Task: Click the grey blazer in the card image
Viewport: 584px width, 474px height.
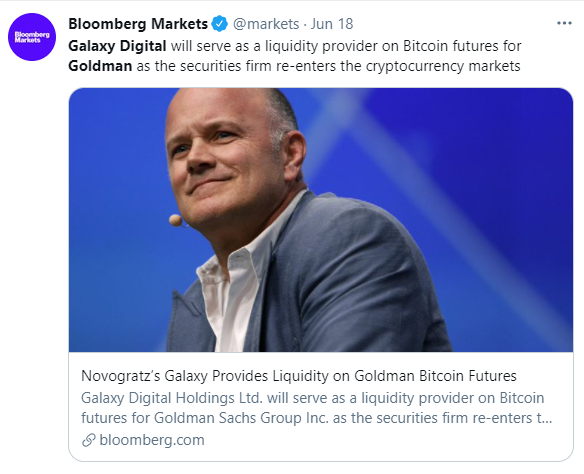Action: pyautogui.click(x=354, y=283)
